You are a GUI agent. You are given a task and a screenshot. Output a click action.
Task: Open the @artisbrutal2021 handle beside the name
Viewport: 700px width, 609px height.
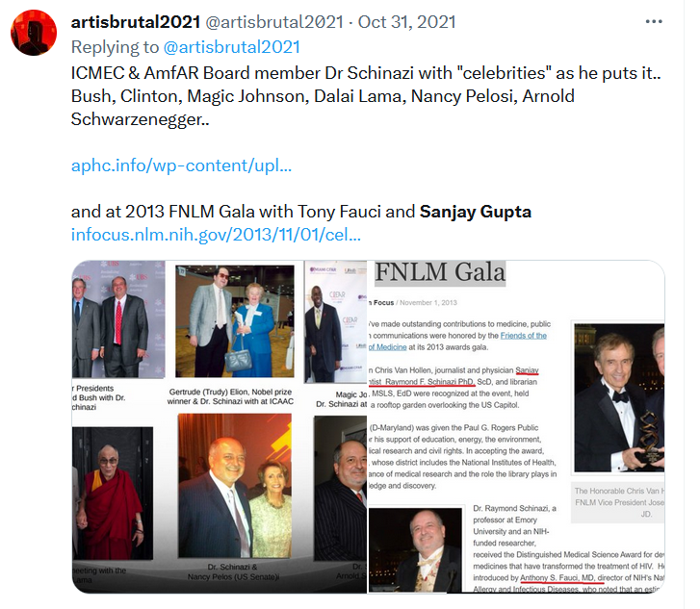[274, 22]
